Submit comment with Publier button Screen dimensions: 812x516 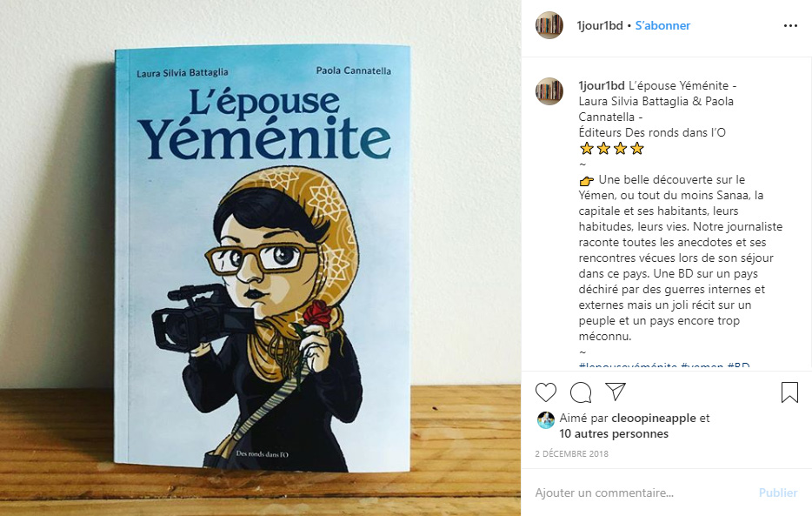point(778,493)
